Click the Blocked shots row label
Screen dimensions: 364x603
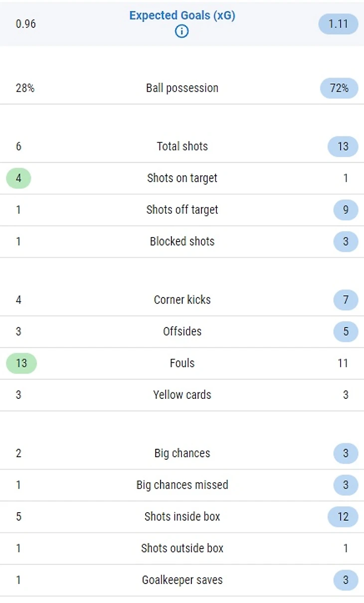pos(182,242)
